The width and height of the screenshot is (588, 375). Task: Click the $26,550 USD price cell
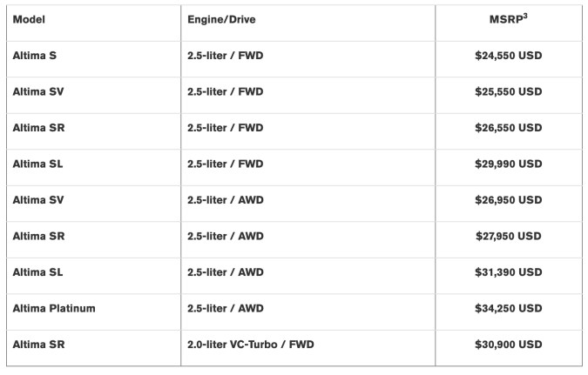pyautogui.click(x=508, y=128)
